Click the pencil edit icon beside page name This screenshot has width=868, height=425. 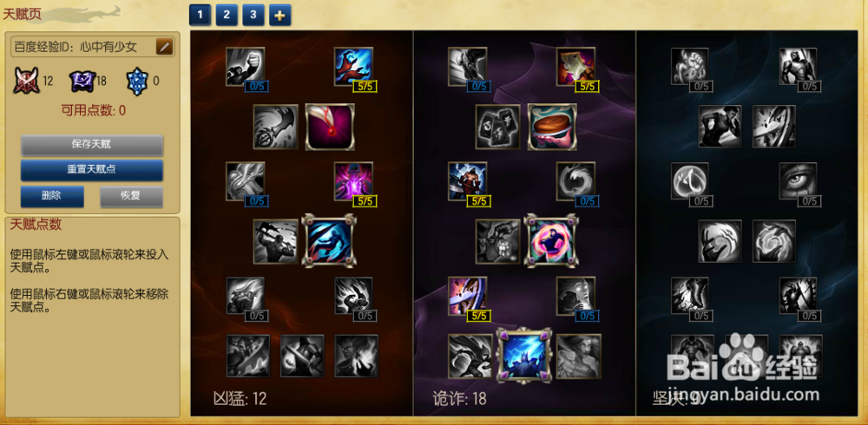[x=164, y=47]
